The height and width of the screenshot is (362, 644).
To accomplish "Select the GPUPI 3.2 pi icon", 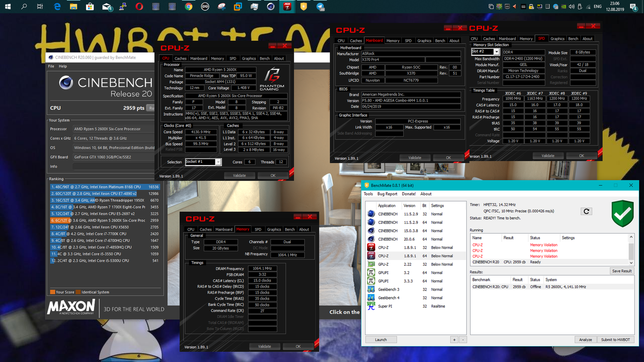I will click(371, 273).
